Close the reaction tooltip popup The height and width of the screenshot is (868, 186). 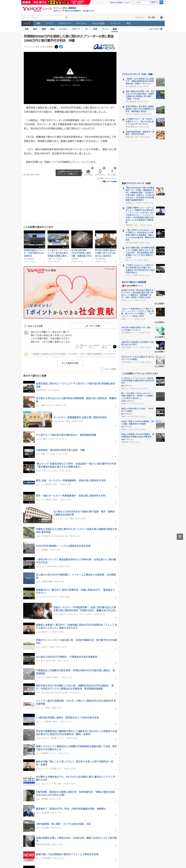pyautogui.click(x=80, y=171)
